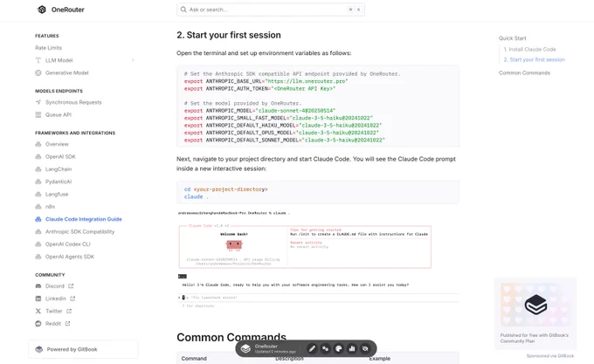Click the Claude Code terminal screenshot
The image size is (594, 364).
[317, 258]
